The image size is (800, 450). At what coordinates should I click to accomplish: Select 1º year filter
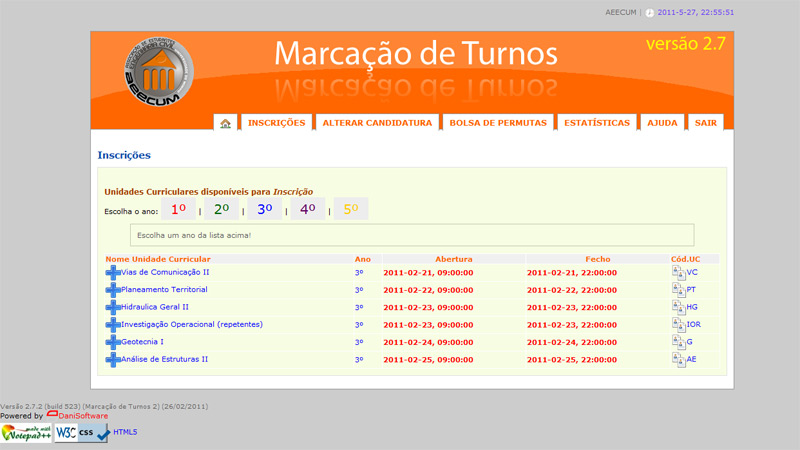click(x=178, y=209)
